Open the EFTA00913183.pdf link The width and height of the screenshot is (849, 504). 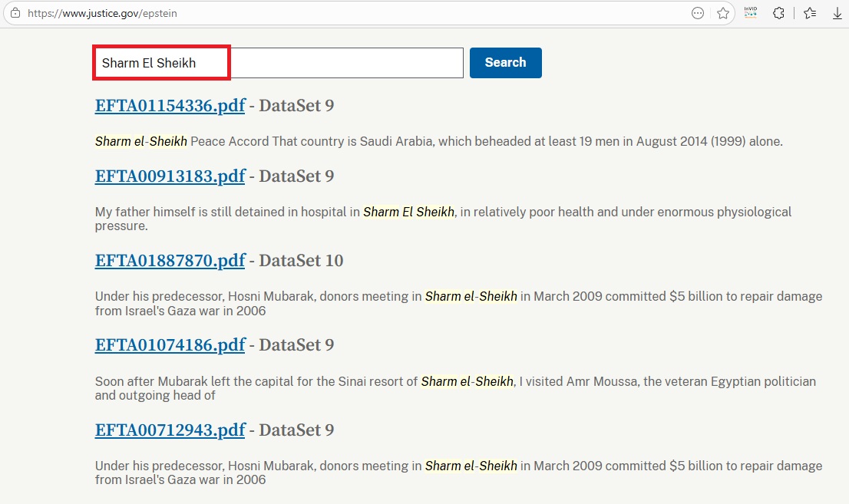coord(170,176)
